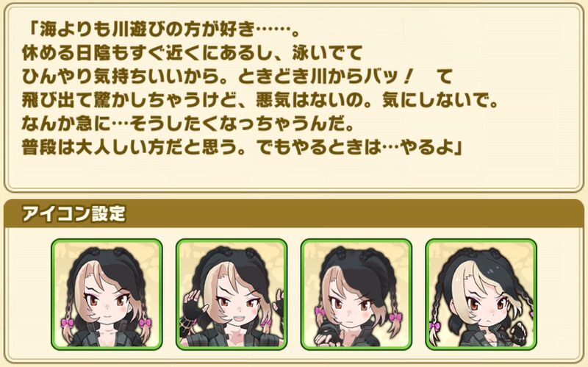This screenshot has width=588, height=367.
Task: Click the empty area below the profile quote
Action: [294, 171]
